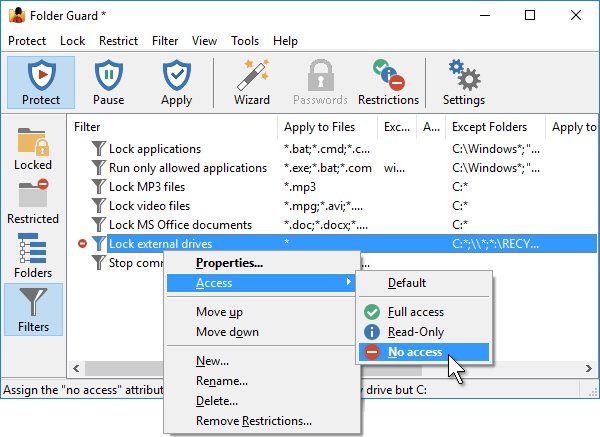Click the C:*;\\*;*:\RECY... except folders cell

click(496, 244)
